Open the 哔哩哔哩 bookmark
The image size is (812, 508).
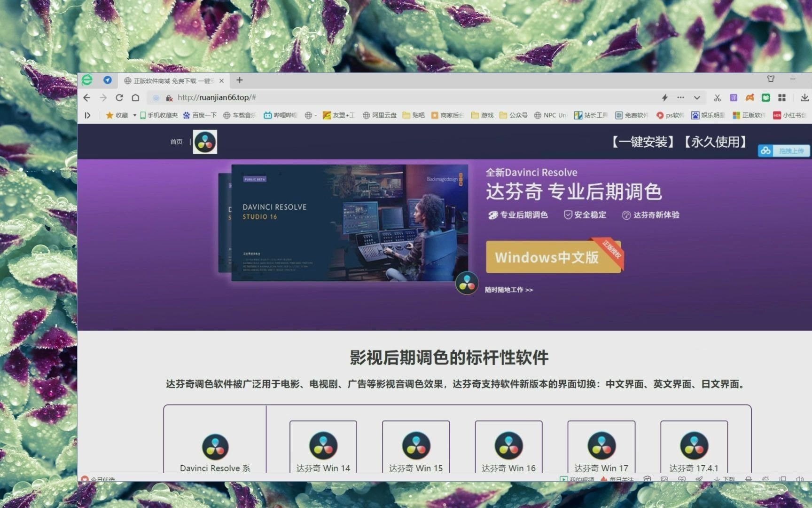(280, 115)
